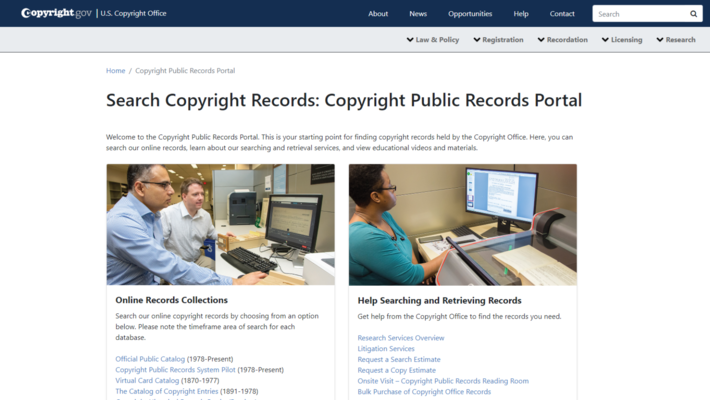
Task: Open the Help page
Action: pos(521,14)
